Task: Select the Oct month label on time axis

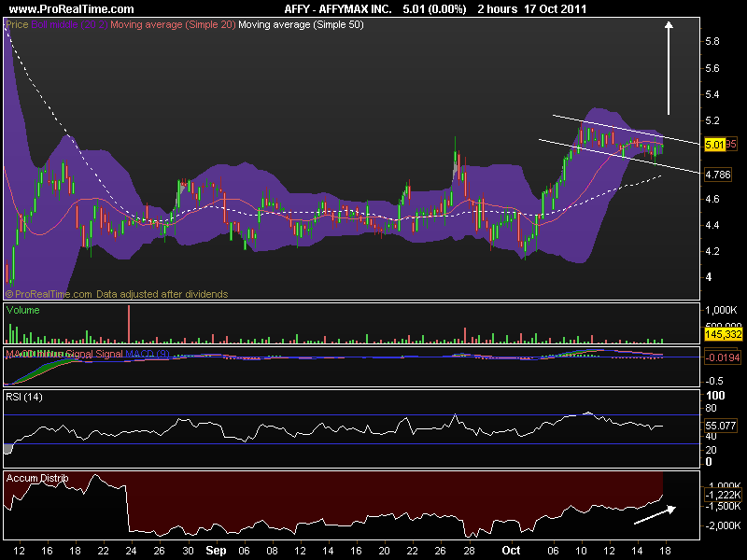Action: 511,551
